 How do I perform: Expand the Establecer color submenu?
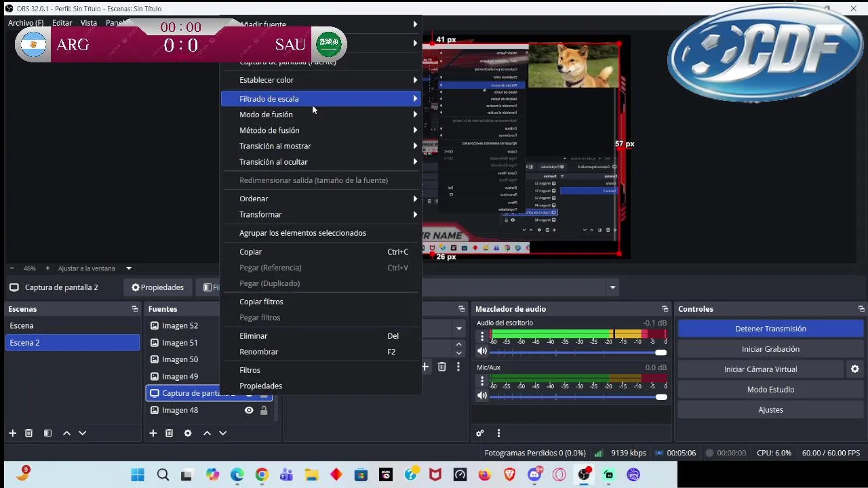coord(321,80)
